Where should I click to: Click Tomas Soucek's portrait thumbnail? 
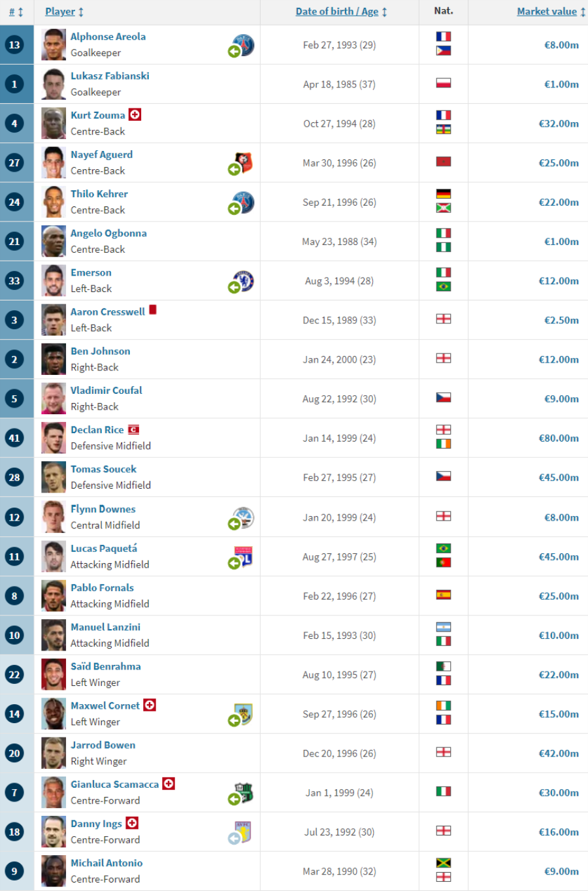pos(54,477)
